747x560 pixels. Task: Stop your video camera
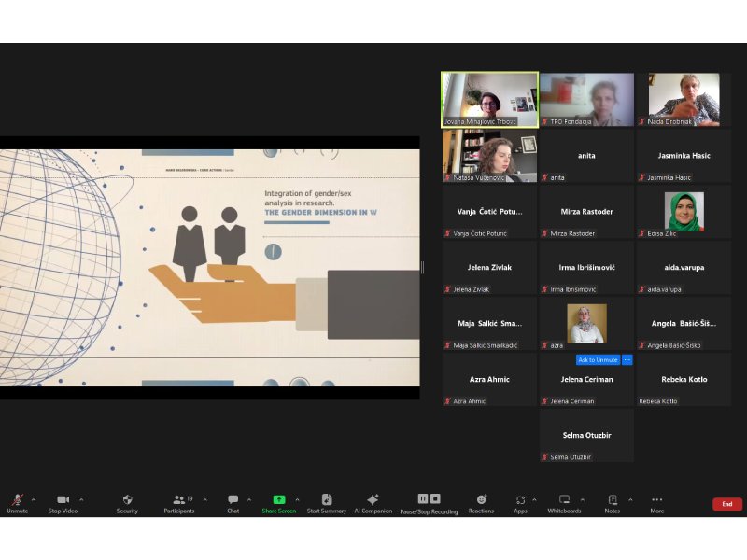pos(63,500)
